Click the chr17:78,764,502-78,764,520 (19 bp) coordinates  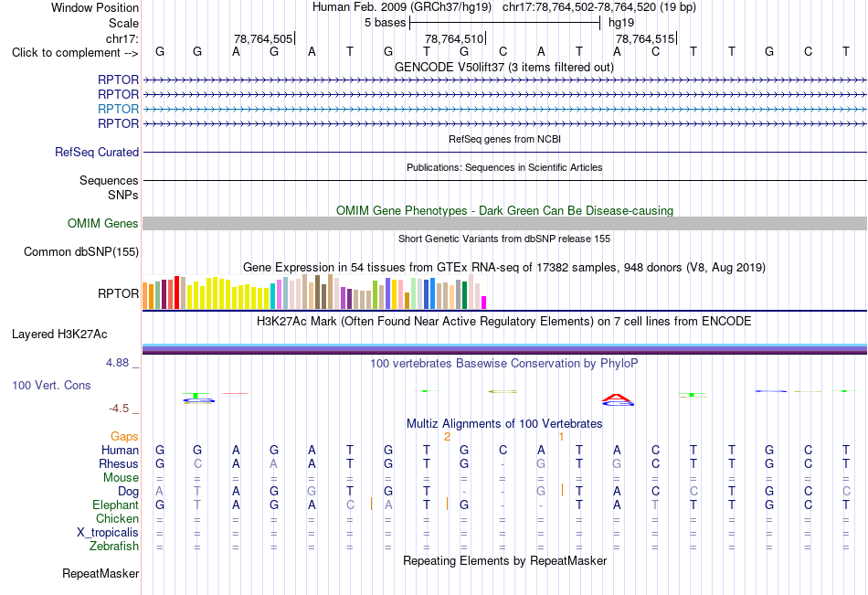click(x=599, y=7)
